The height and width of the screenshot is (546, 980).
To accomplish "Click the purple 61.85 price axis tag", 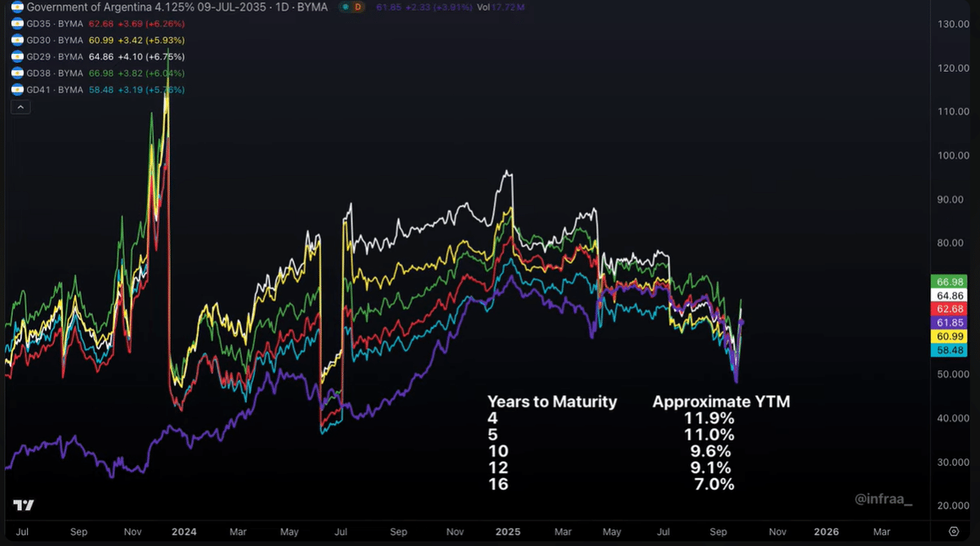I will (x=949, y=323).
